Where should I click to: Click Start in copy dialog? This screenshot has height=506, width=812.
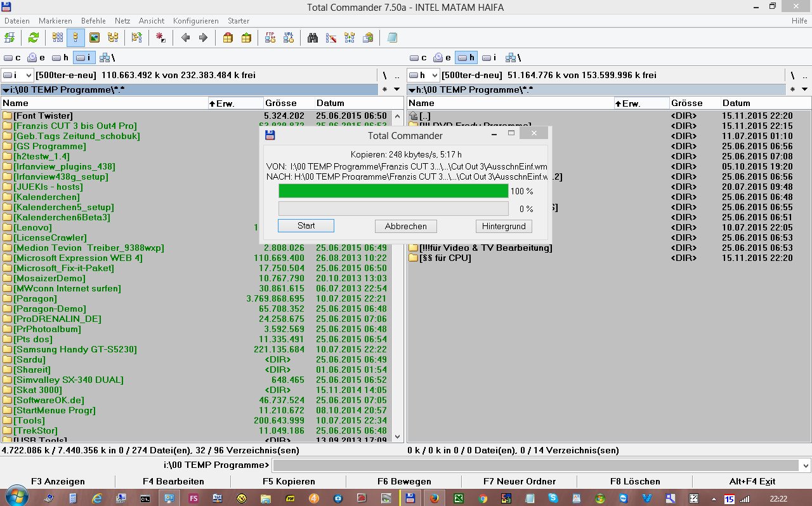tap(306, 225)
